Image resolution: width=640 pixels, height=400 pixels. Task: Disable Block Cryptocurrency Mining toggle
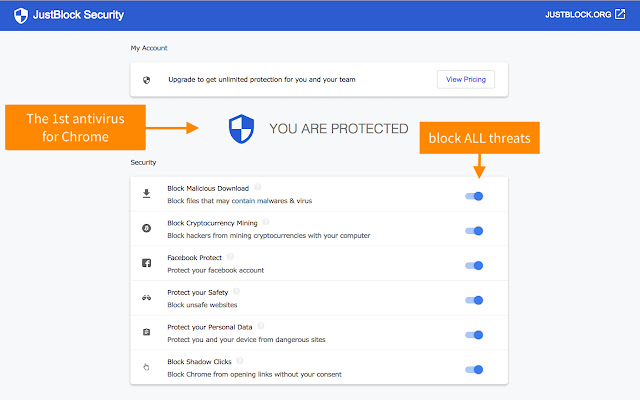pyautogui.click(x=474, y=231)
